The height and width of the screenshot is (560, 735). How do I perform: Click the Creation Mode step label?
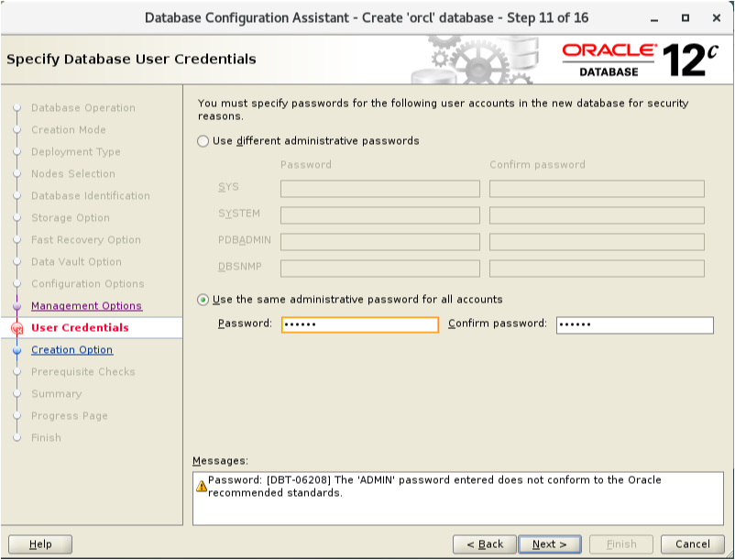69,130
